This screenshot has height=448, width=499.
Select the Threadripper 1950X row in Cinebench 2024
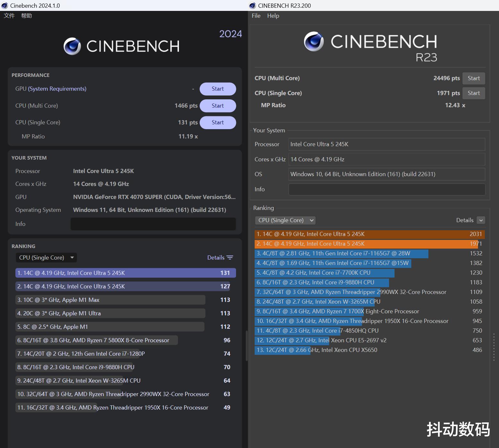[x=126, y=408]
